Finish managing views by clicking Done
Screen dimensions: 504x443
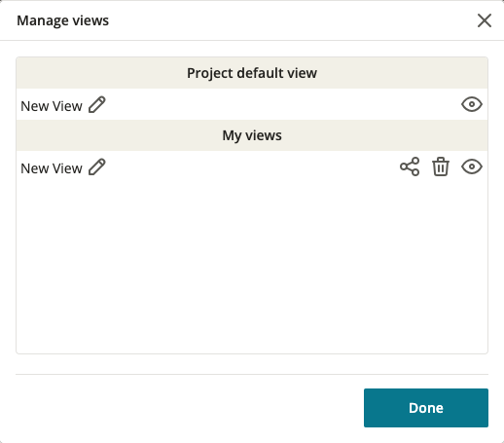pos(426,408)
